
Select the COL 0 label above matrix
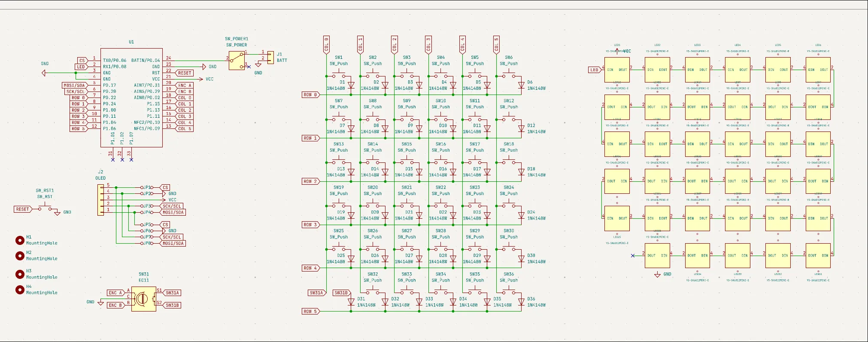tap(326, 45)
